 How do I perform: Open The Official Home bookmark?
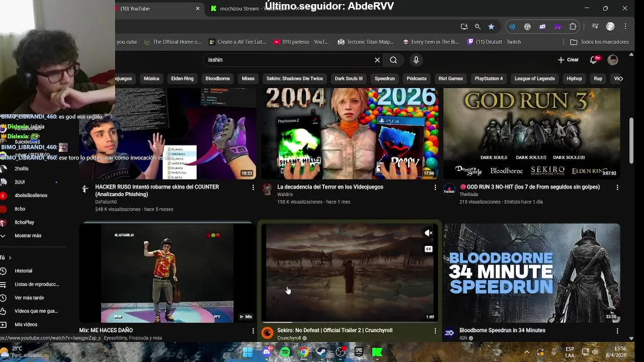[173, 42]
